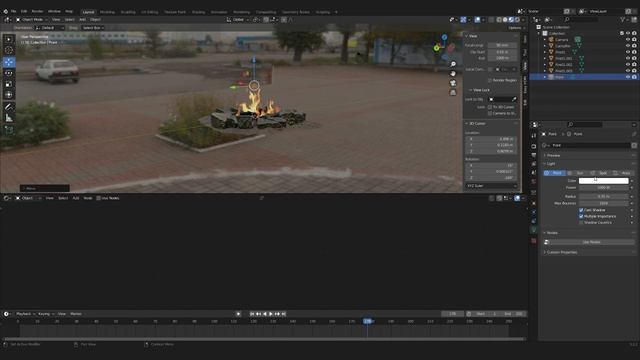This screenshot has width=640, height=360.
Task: Activate the 3D Cursor tool
Action: click(x=9, y=50)
